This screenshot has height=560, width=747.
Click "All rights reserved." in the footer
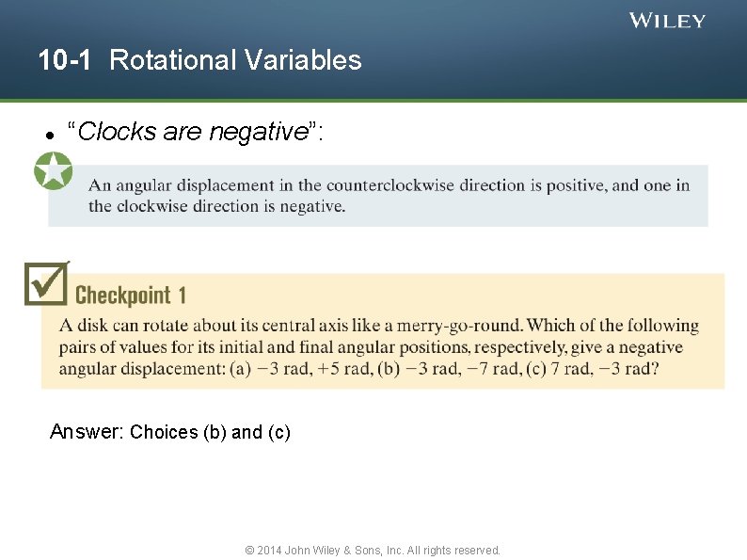click(455, 550)
